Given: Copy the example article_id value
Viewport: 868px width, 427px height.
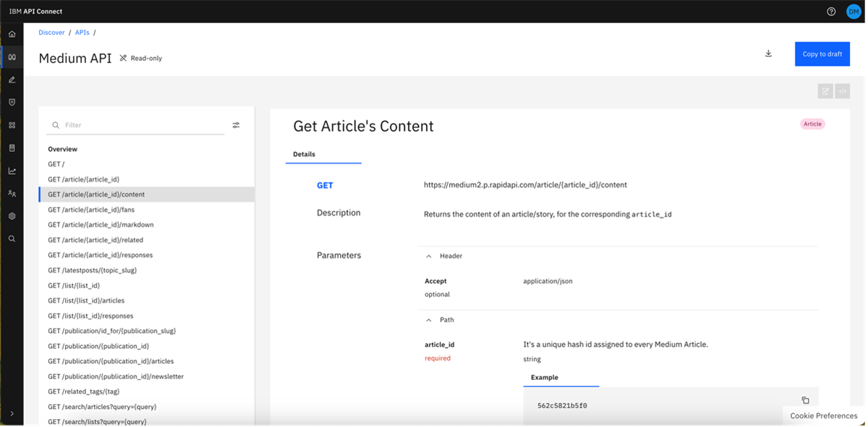Looking at the screenshot, I should (x=805, y=400).
